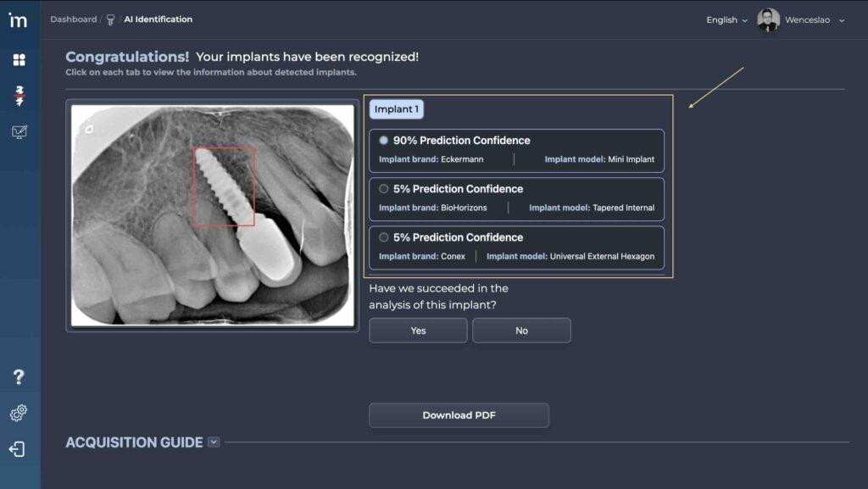Open the monitor with pencil sidebar icon

click(19, 132)
